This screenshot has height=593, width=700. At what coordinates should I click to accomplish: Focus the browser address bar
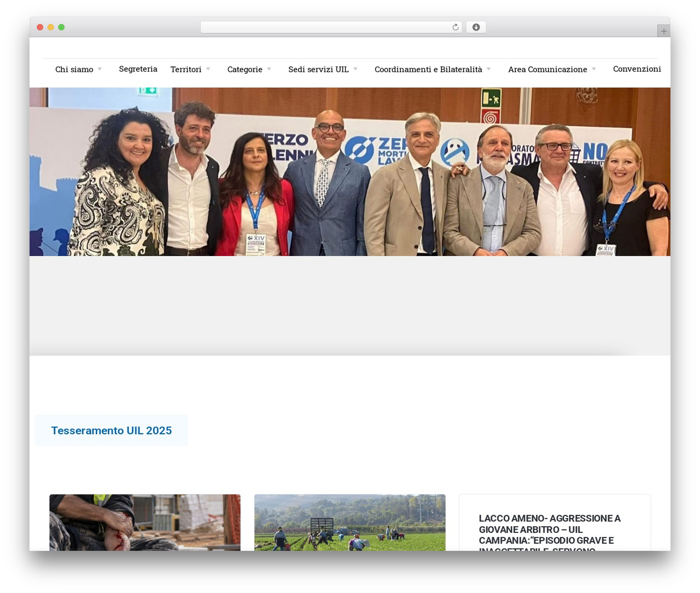[x=331, y=27]
